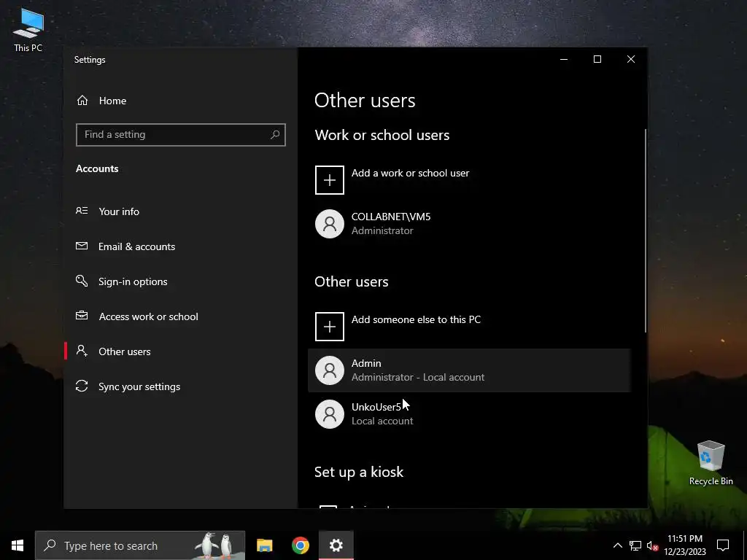Add a work or school user
Viewport: 747px width, 560px height.
469,180
